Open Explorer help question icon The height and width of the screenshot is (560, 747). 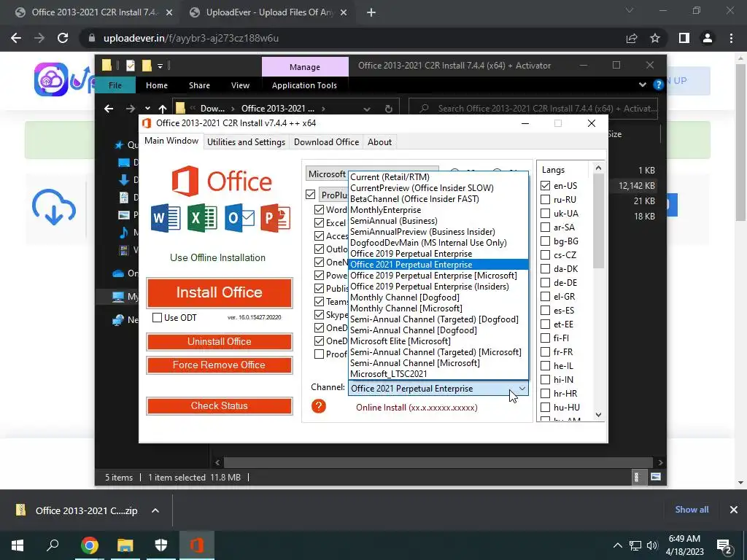659,85
